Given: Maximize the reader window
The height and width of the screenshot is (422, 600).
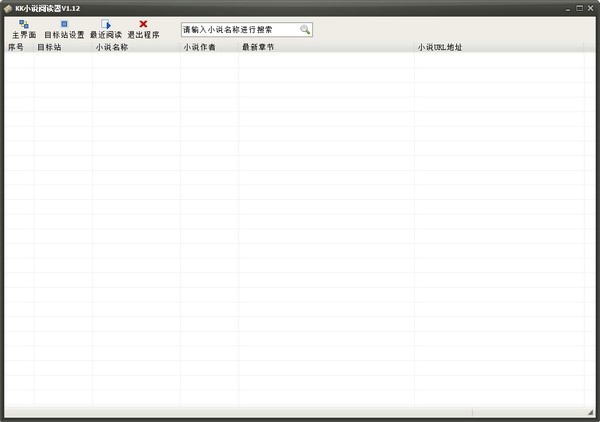Looking at the screenshot, I should [x=579, y=7].
